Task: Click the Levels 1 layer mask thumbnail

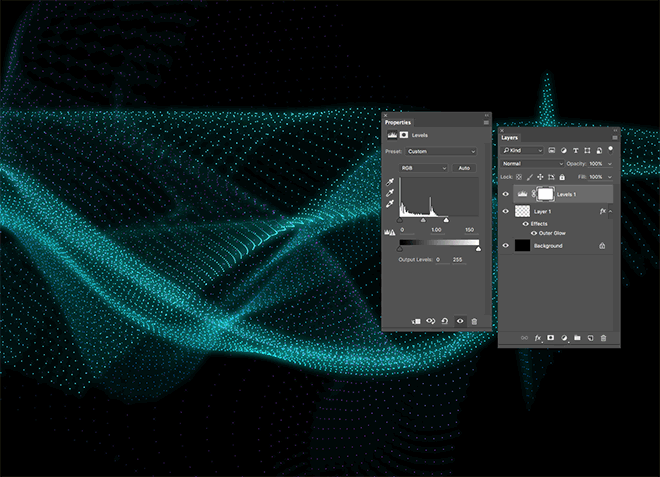Action: 546,194
